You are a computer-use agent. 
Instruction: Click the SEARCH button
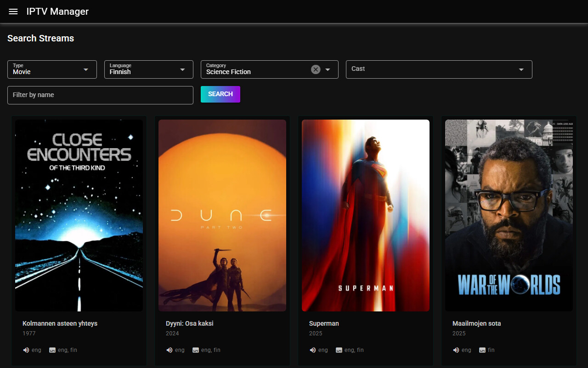point(220,94)
